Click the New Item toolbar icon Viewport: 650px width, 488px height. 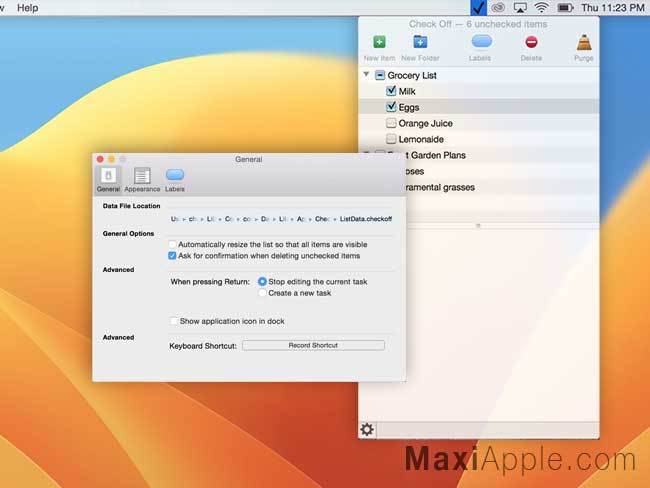pyautogui.click(x=379, y=42)
